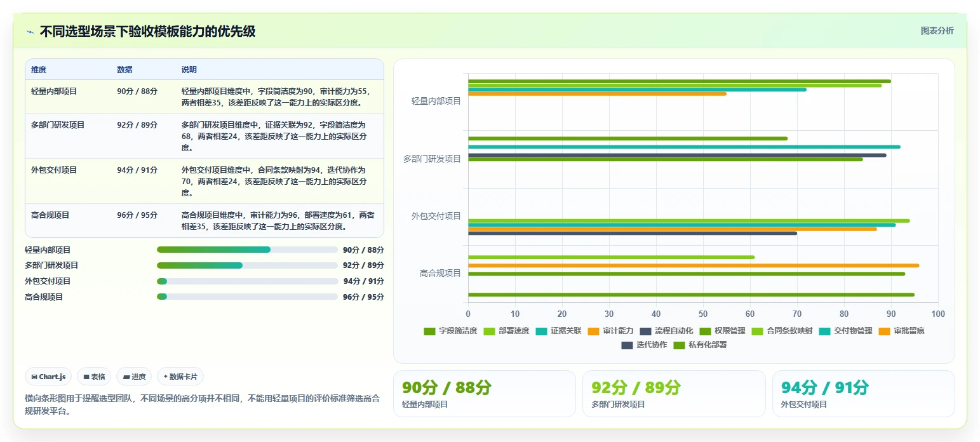Click the 维度 table column header
980x442 pixels.
point(39,70)
